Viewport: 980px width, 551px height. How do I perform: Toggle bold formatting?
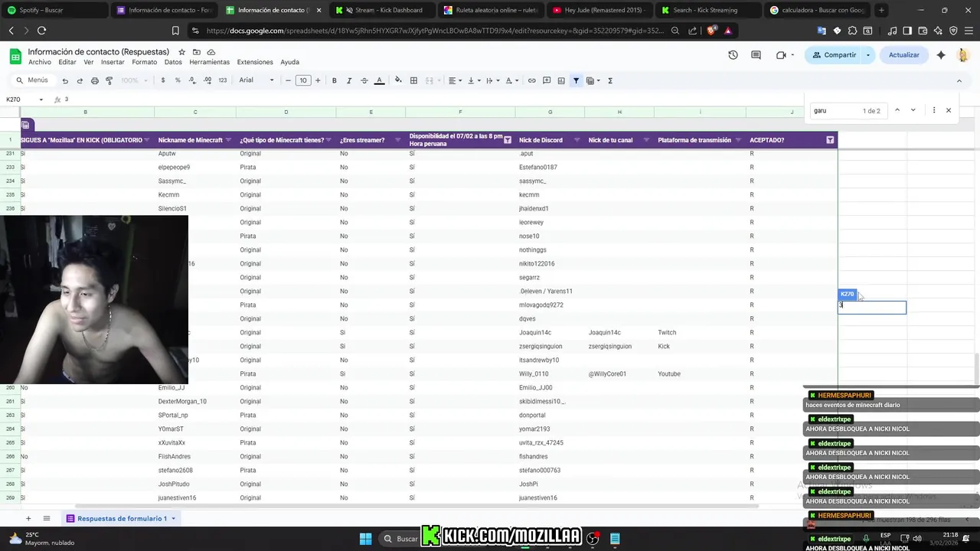(334, 80)
